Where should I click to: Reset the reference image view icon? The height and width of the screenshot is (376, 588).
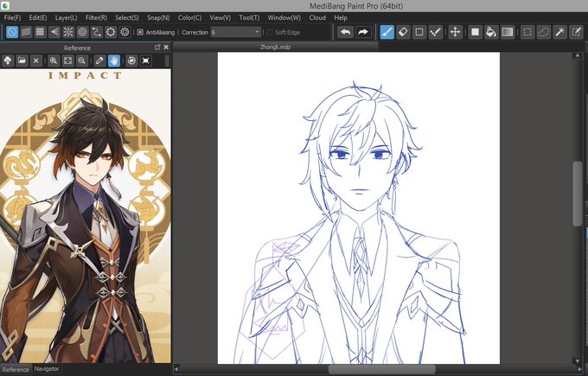pyautogui.click(x=146, y=61)
